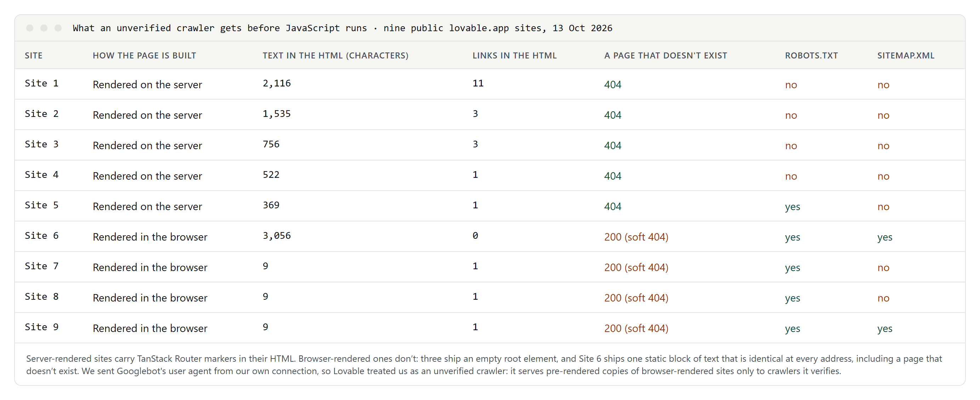Click the middle gray window dot

point(44,28)
